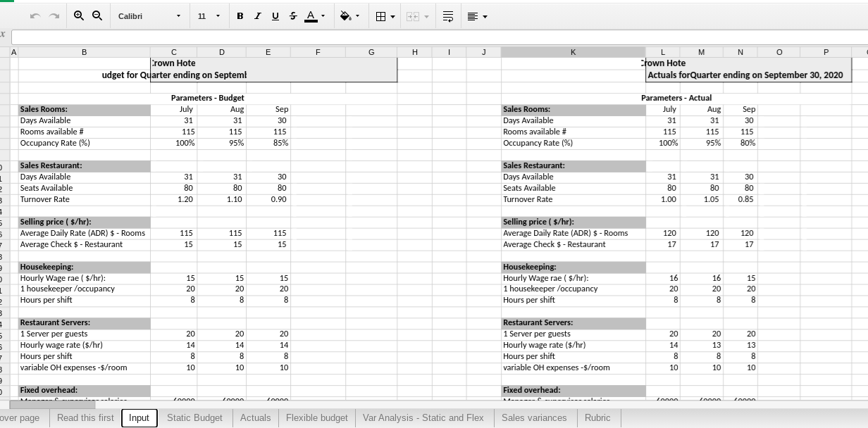The width and height of the screenshot is (868, 428).
Task: Click the merge cells icon
Action: coord(413,15)
